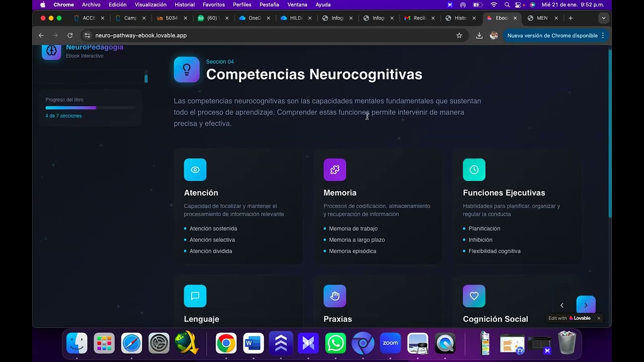Click the Cognición Social heart icon
Image resolution: width=644 pixels, height=362 pixels.
[474, 296]
